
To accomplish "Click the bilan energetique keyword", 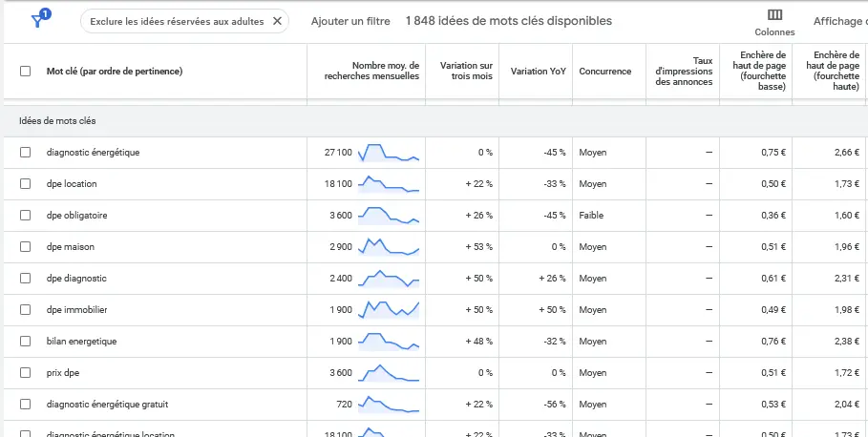I will (80, 342).
